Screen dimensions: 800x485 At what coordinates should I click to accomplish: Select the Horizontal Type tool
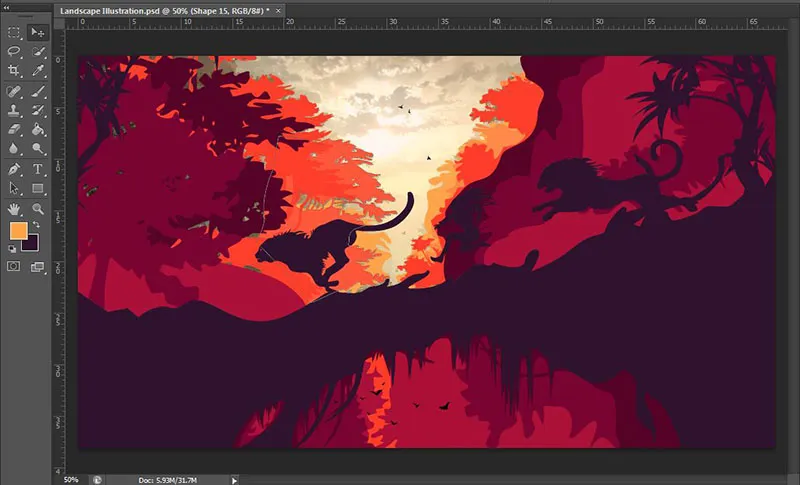click(38, 169)
